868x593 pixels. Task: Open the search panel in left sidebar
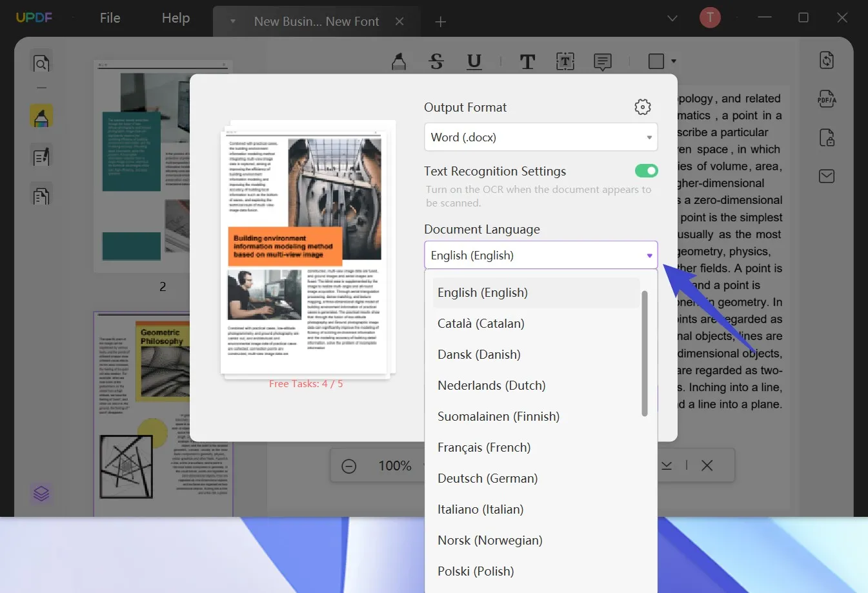pos(41,63)
